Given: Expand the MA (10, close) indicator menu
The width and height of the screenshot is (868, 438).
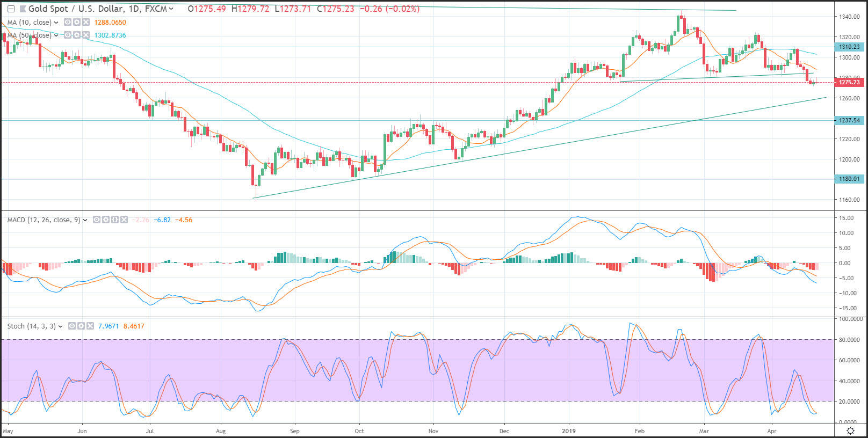Looking at the screenshot, I should pyautogui.click(x=56, y=23).
